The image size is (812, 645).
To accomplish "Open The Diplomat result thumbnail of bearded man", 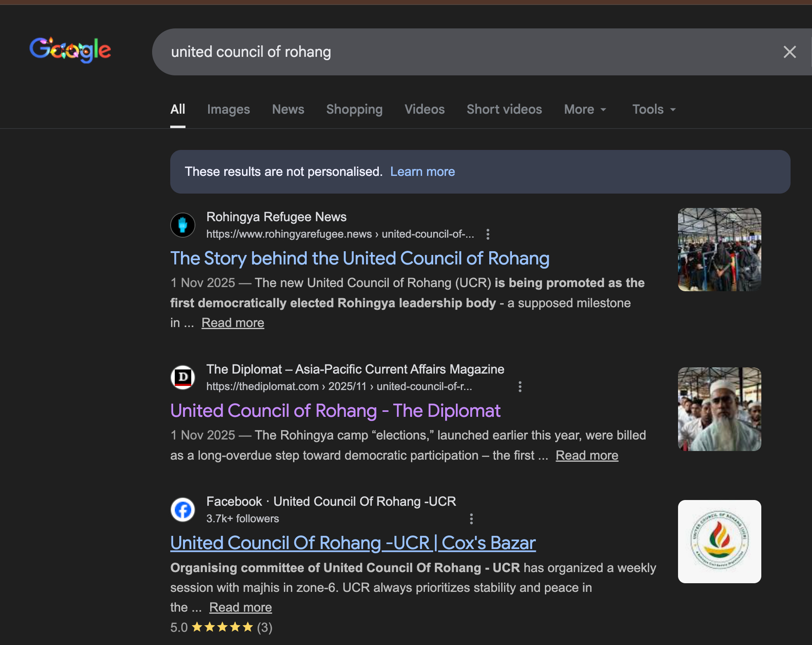I will [x=719, y=409].
